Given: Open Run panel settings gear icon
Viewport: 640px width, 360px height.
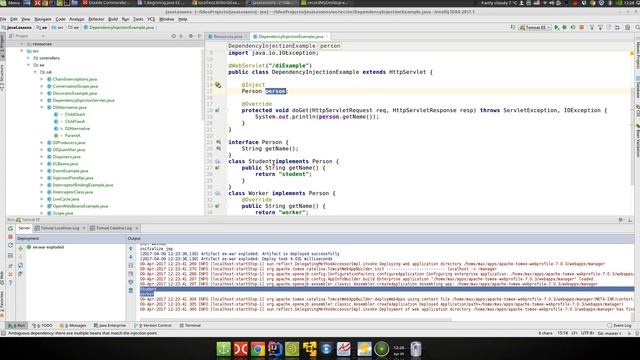Looking at the screenshot, I should pos(621,220).
